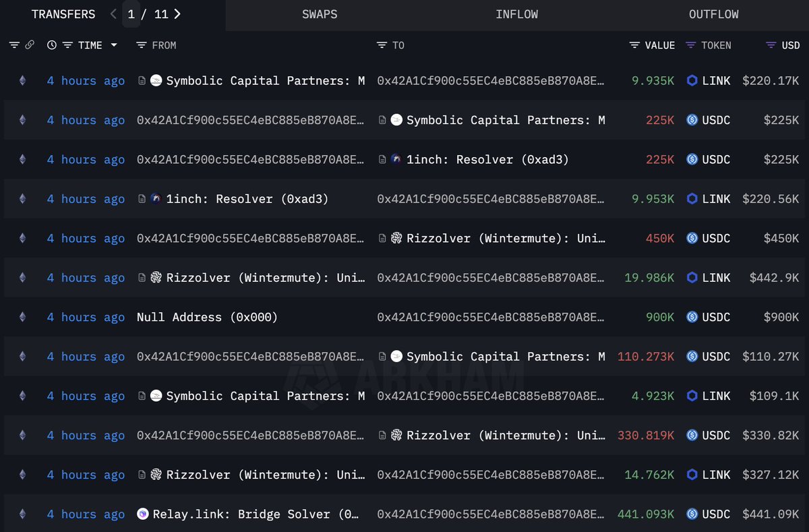Click the 19.986K value cell
This screenshot has width=809, height=532.
pos(649,277)
